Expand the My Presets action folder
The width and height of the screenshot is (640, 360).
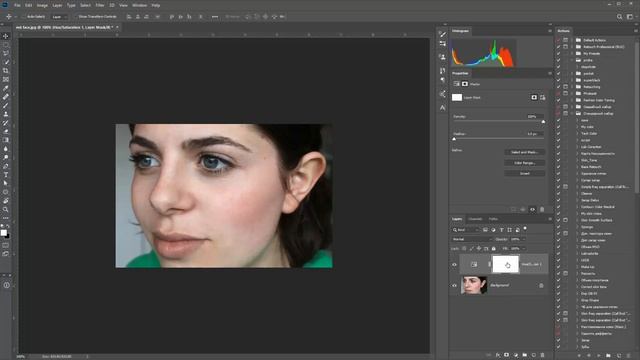[x=572, y=53]
